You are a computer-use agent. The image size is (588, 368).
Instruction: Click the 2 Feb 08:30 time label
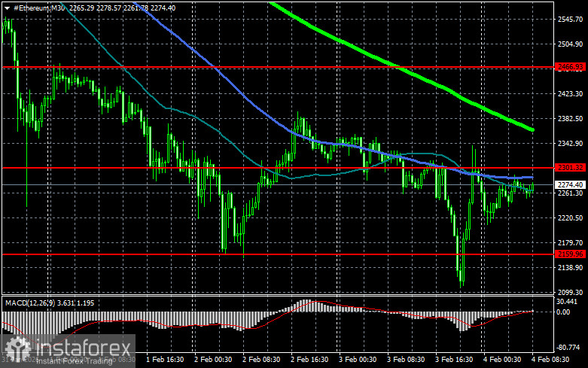pyautogui.click(x=261, y=360)
